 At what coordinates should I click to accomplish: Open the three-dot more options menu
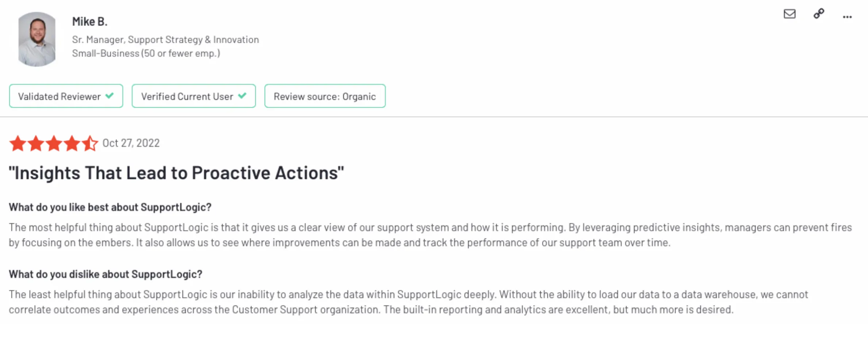click(847, 17)
